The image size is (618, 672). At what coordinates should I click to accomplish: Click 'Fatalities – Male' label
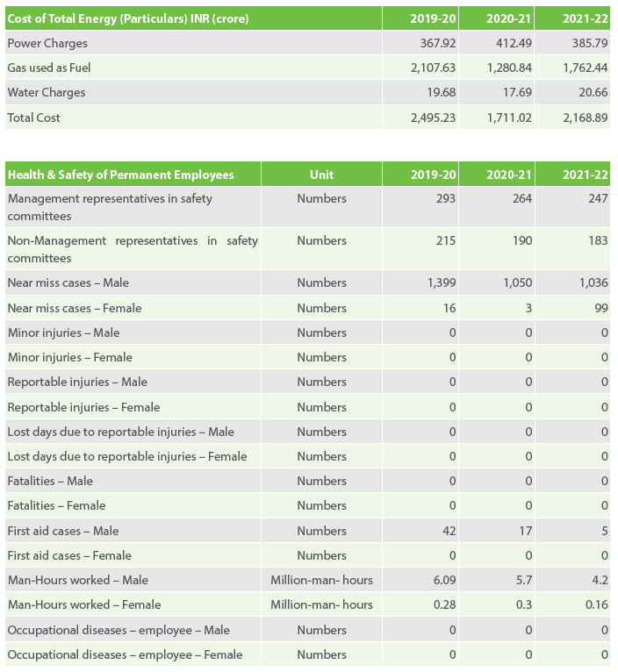click(50, 482)
